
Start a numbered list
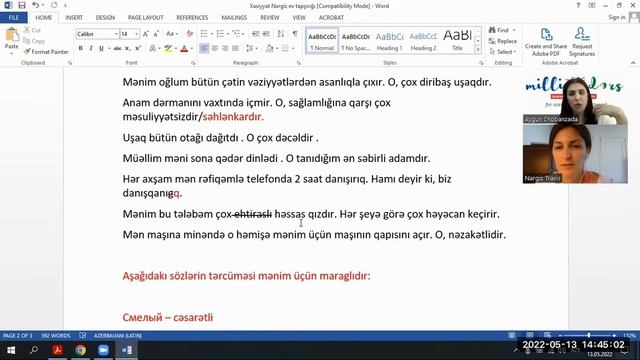pyautogui.click(x=220, y=34)
